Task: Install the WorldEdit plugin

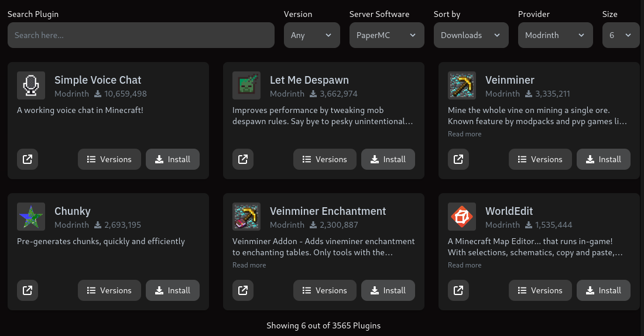Action: (x=604, y=290)
